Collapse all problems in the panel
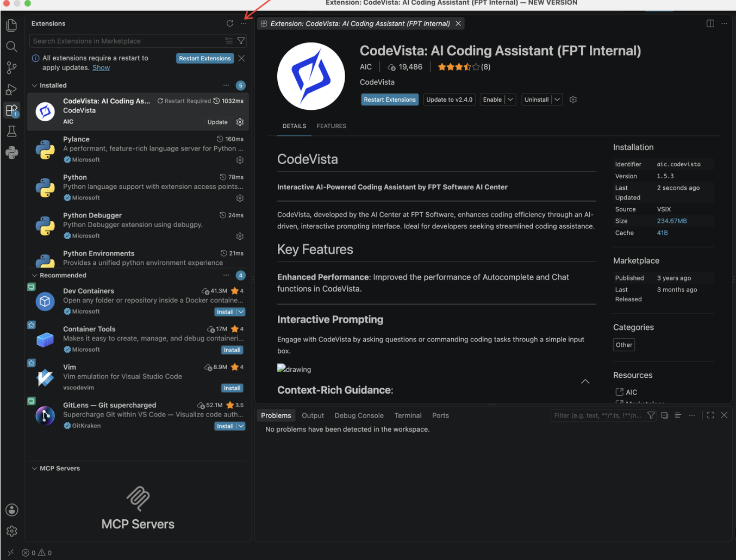The height and width of the screenshot is (560, 736). tap(664, 415)
